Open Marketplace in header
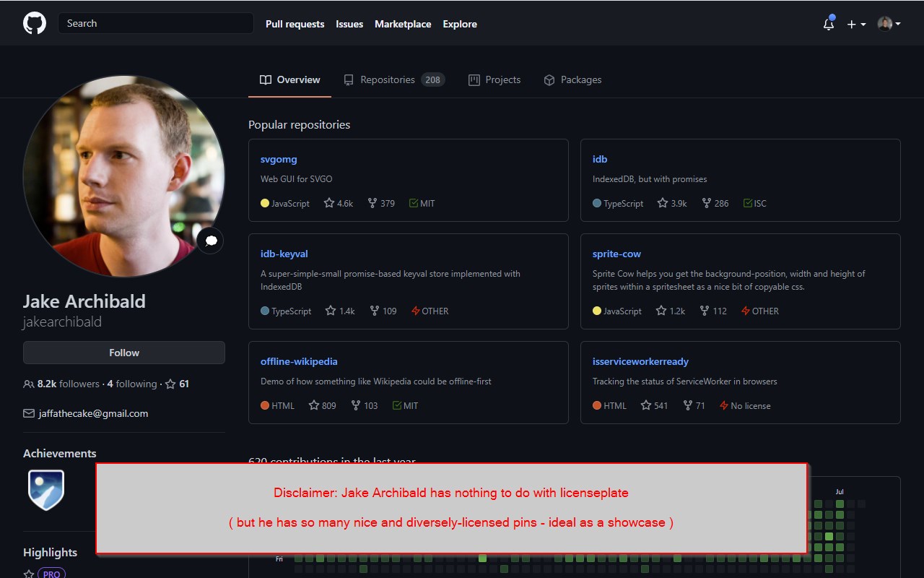Image resolution: width=924 pixels, height=578 pixels. [x=403, y=24]
